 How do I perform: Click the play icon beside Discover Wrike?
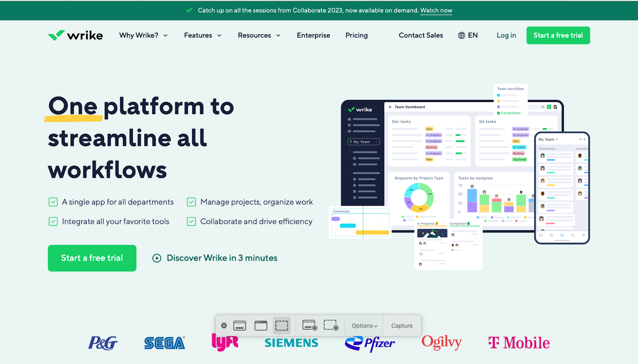(156, 258)
